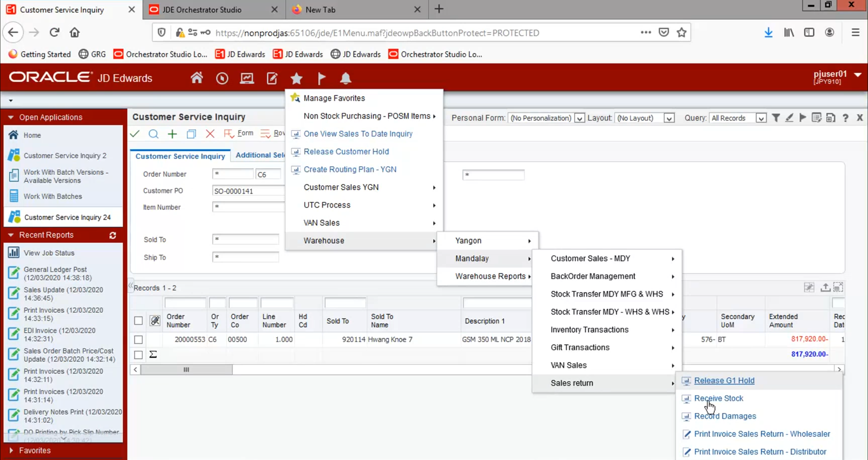
Task: Check the summation row checkbox
Action: point(138,355)
